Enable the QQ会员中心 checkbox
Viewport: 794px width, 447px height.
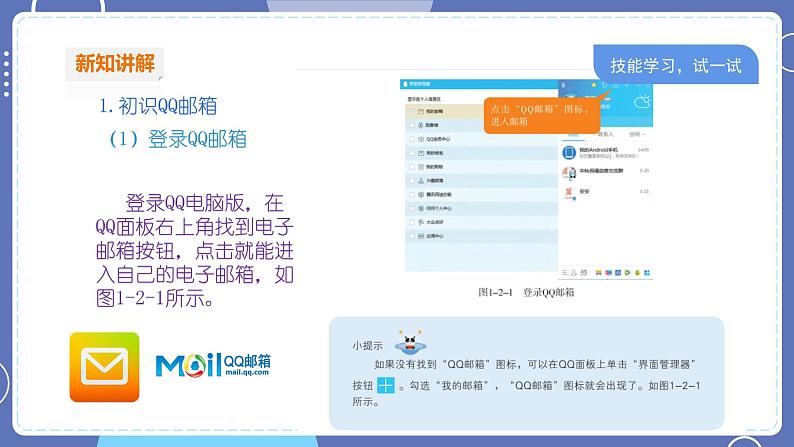(x=414, y=138)
